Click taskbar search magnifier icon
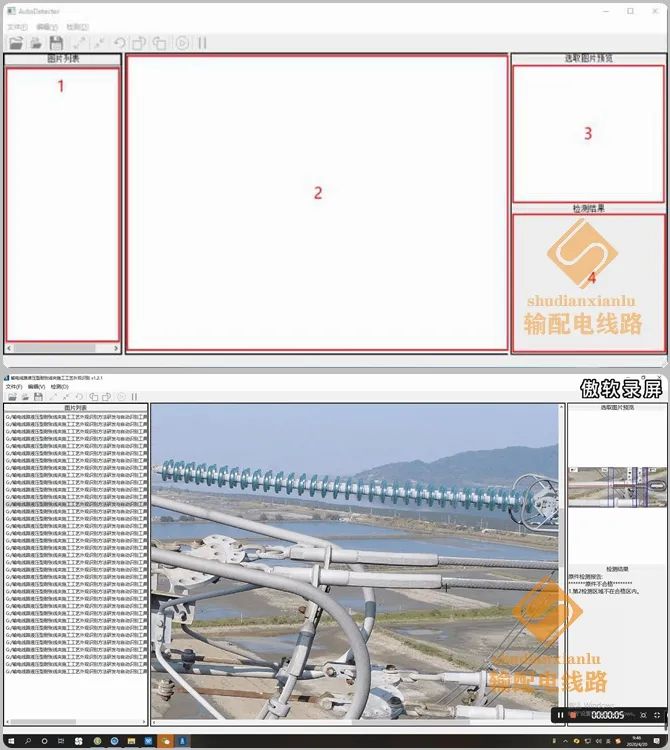Viewport: 670px width, 750px height. pos(28,741)
